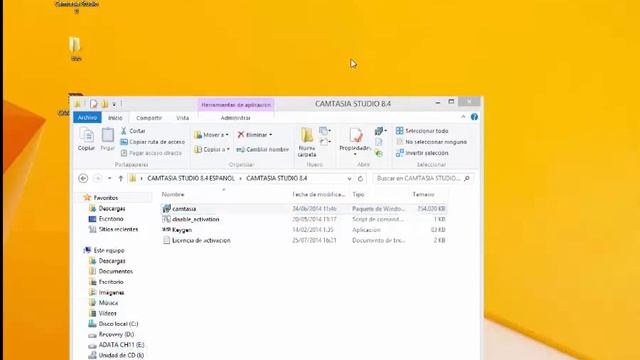Click Herramientas de aplicación contextual tab
Viewport: 640px width, 360px height.
[x=236, y=104]
